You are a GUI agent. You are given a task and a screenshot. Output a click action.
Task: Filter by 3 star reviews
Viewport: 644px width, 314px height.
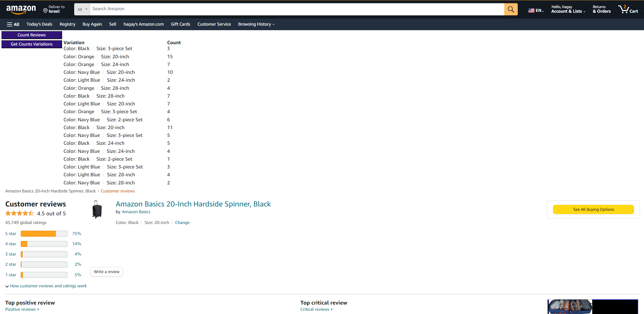tap(11, 254)
